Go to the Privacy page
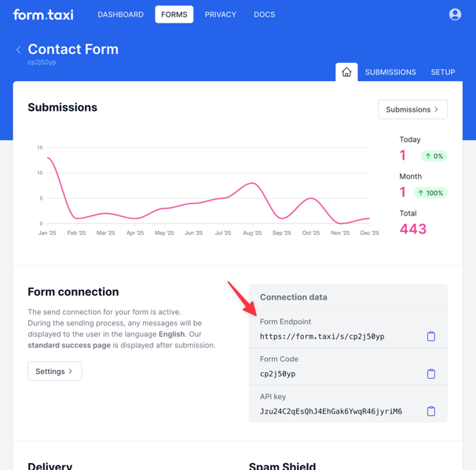Viewport: 476px width, 470px height. [x=220, y=15]
